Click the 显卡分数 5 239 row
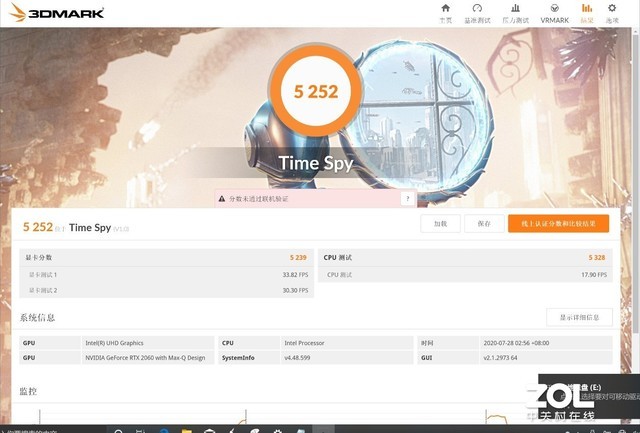Image resolution: width=640 pixels, height=433 pixels. 167,258
